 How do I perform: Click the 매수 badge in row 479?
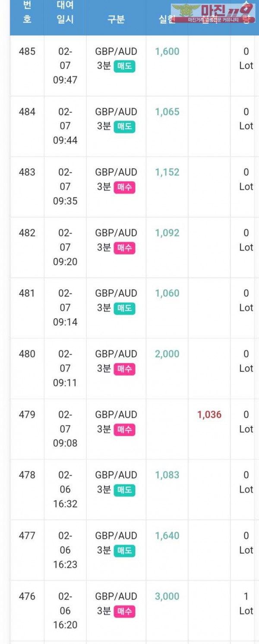(x=124, y=429)
